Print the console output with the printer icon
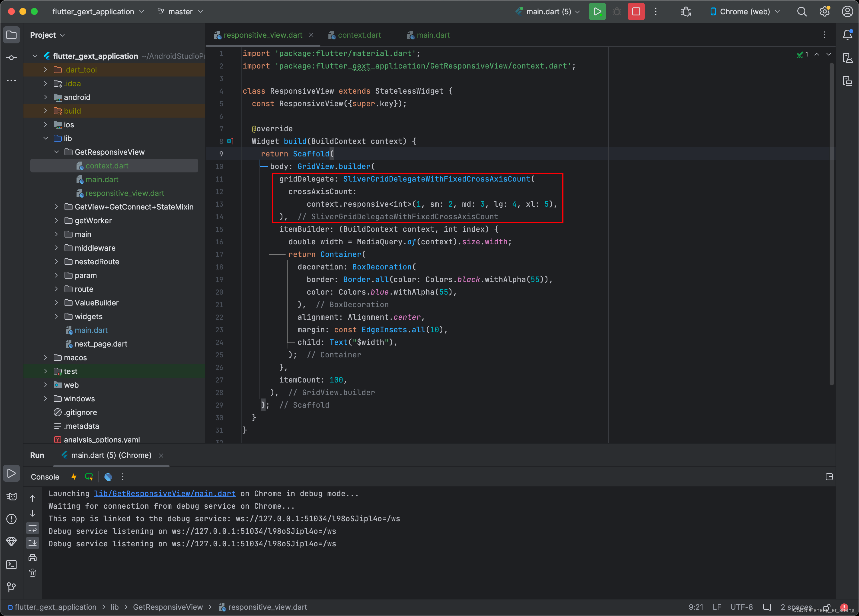 (33, 558)
